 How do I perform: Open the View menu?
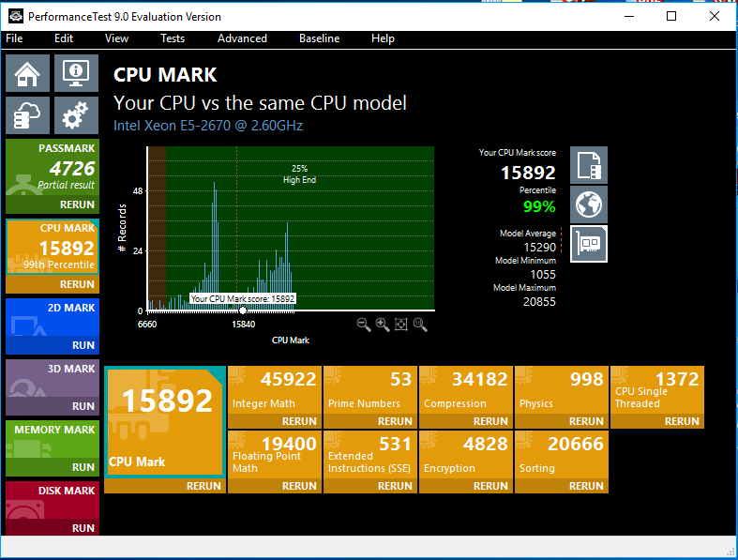click(x=116, y=38)
